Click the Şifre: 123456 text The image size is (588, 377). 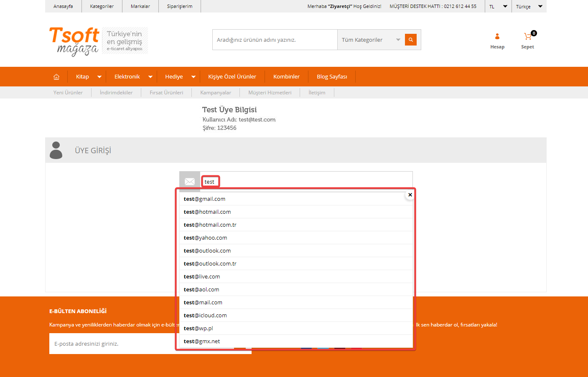[219, 128]
